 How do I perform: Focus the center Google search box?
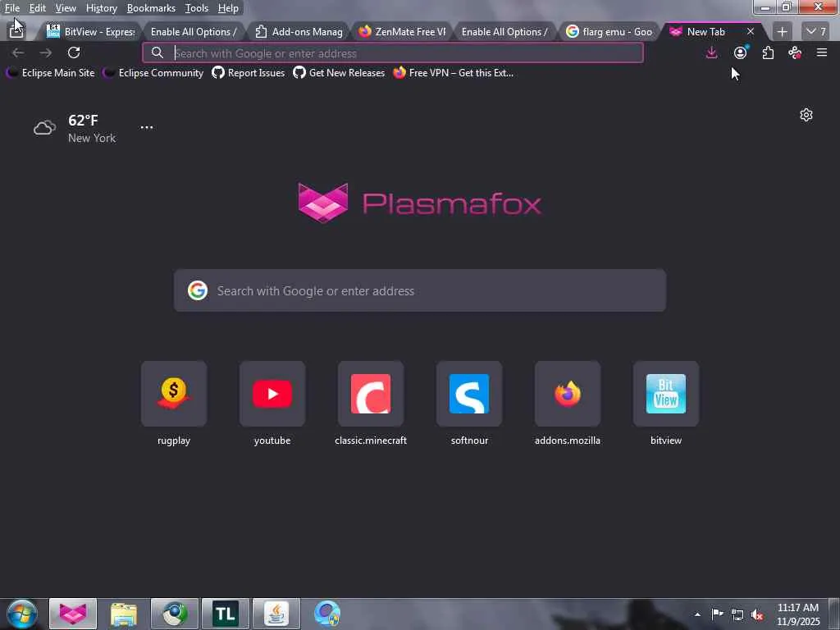tap(420, 290)
